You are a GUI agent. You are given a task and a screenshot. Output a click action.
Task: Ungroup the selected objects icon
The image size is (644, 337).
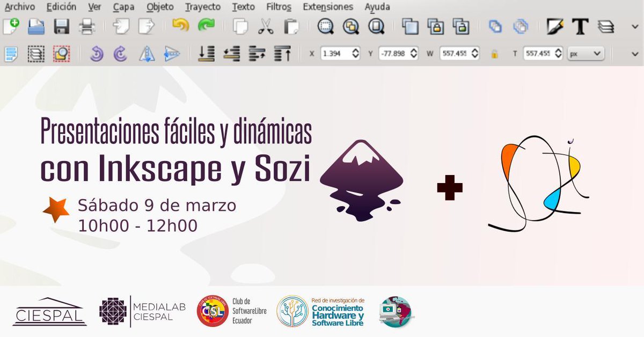tap(521, 26)
